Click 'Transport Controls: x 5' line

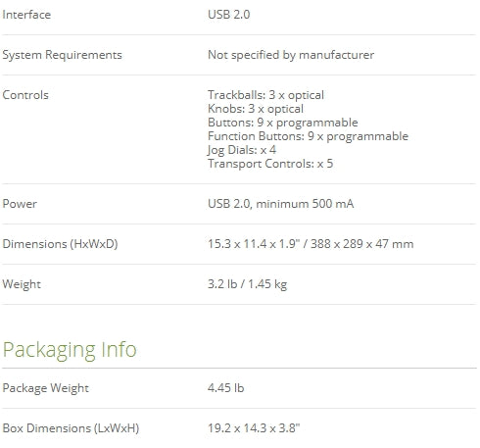tap(270, 164)
